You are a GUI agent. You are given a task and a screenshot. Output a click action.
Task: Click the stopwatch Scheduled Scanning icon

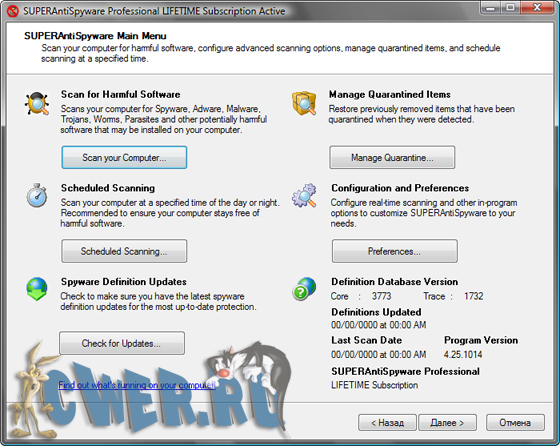37,195
